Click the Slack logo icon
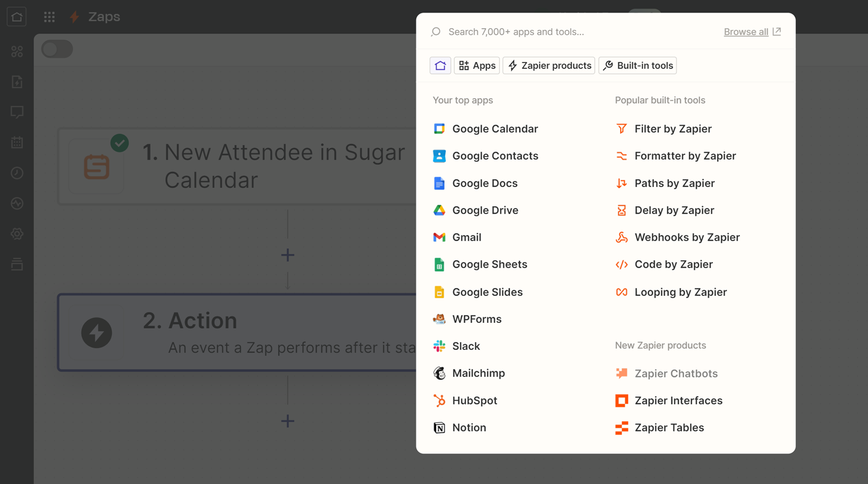 [x=439, y=346]
